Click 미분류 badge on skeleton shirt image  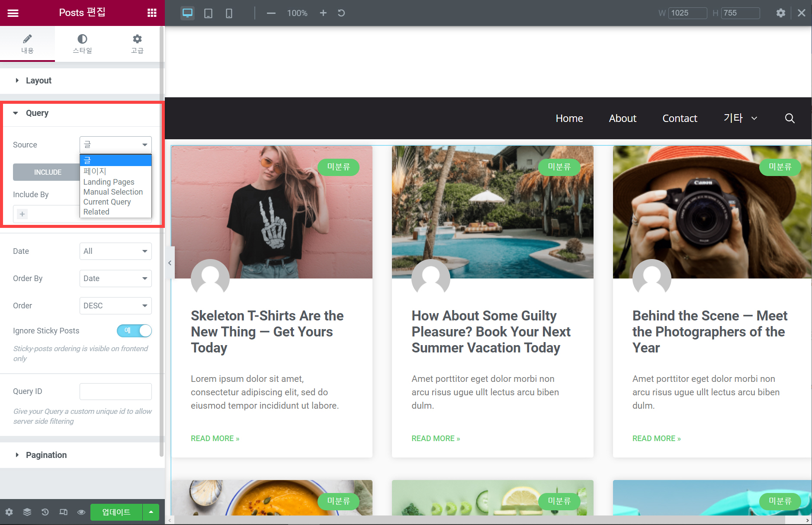pos(338,167)
